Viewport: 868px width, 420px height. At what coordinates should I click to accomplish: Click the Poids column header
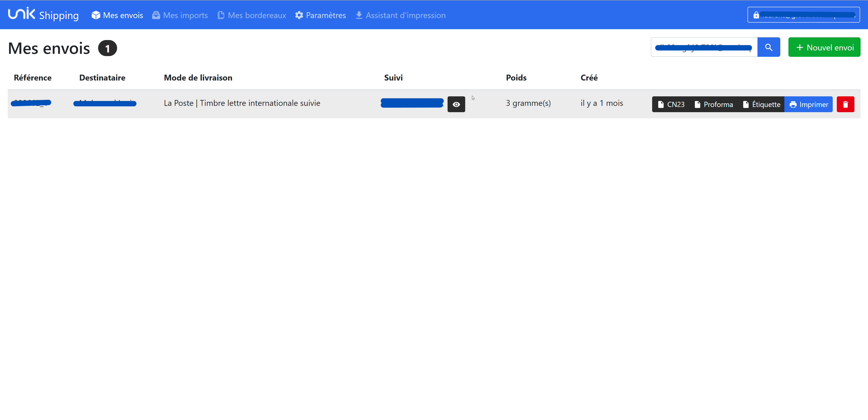tap(516, 78)
